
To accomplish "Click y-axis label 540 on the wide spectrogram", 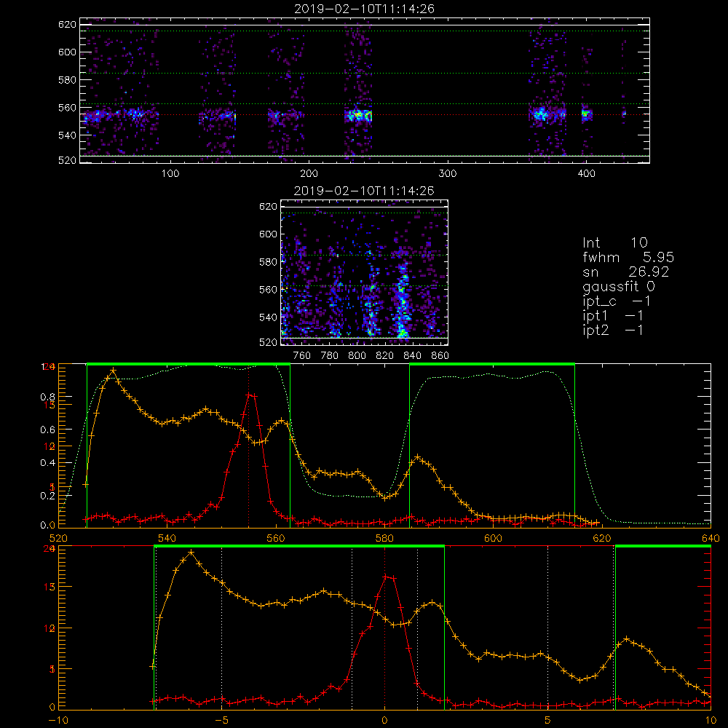I will [67, 135].
